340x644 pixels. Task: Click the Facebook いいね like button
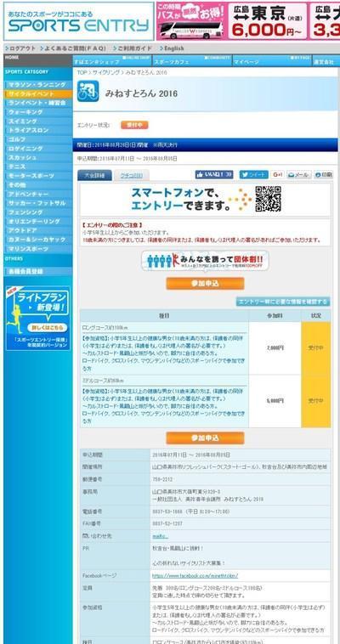(x=214, y=174)
